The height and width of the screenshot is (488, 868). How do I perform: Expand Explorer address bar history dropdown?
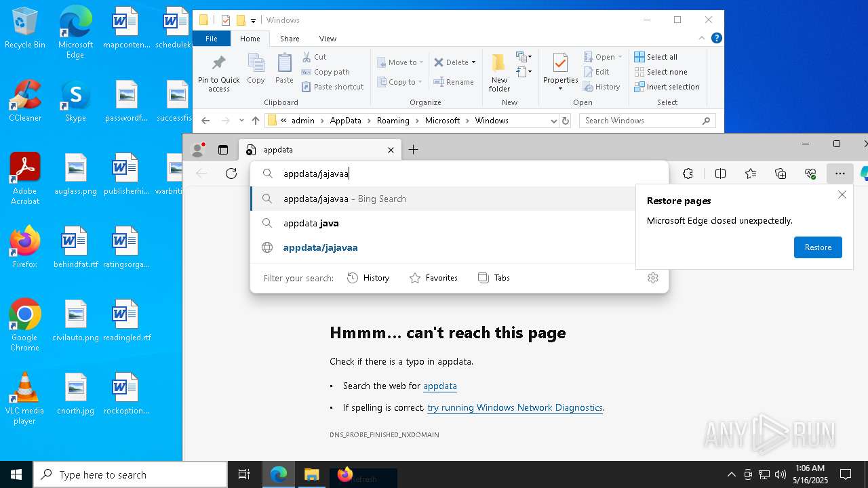pyautogui.click(x=554, y=121)
